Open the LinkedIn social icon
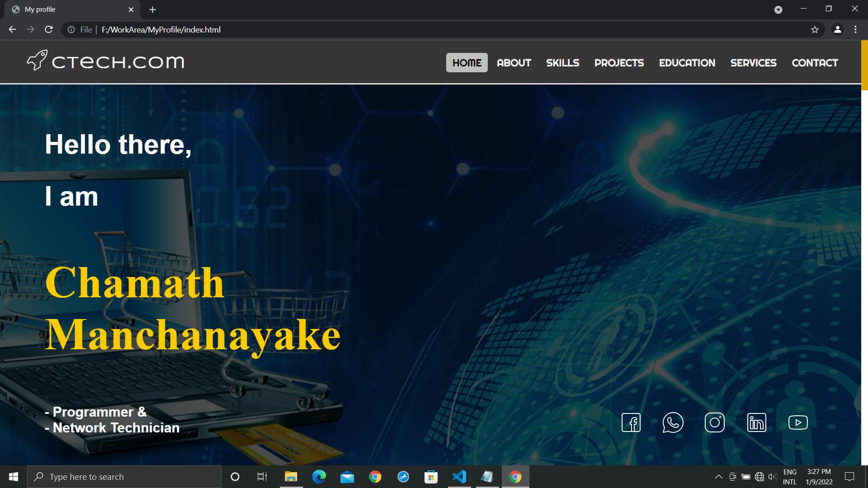868x488 pixels. click(x=756, y=422)
